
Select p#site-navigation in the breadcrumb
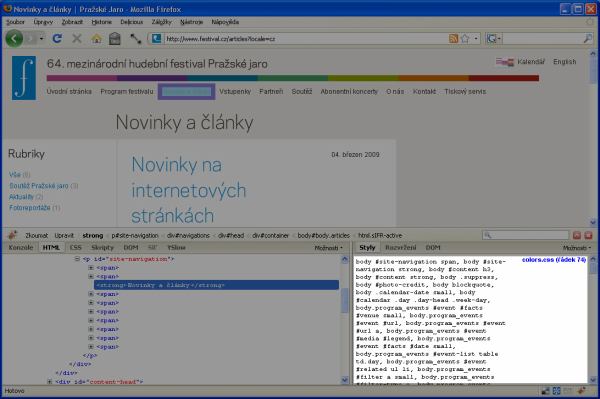(x=135, y=236)
